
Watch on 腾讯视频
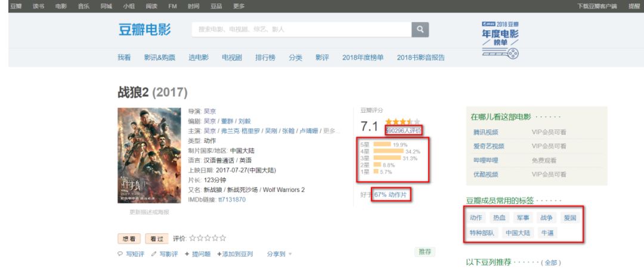(x=486, y=132)
